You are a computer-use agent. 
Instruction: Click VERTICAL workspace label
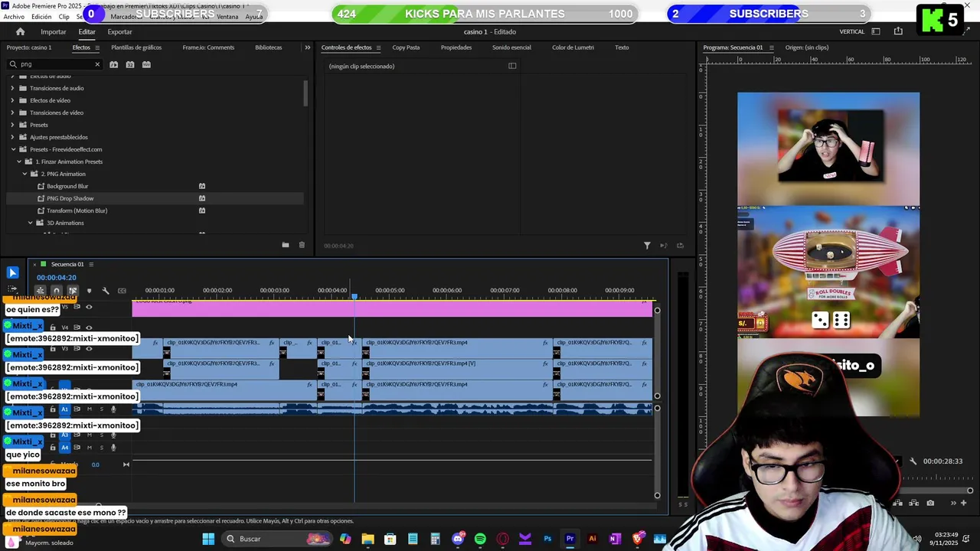(852, 32)
